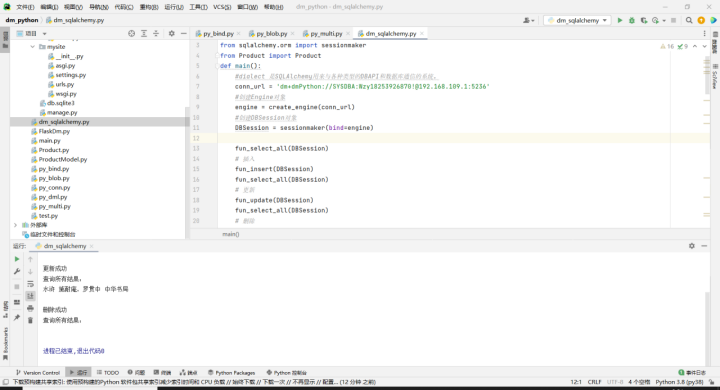Open the VCS menu

tap(222, 7)
